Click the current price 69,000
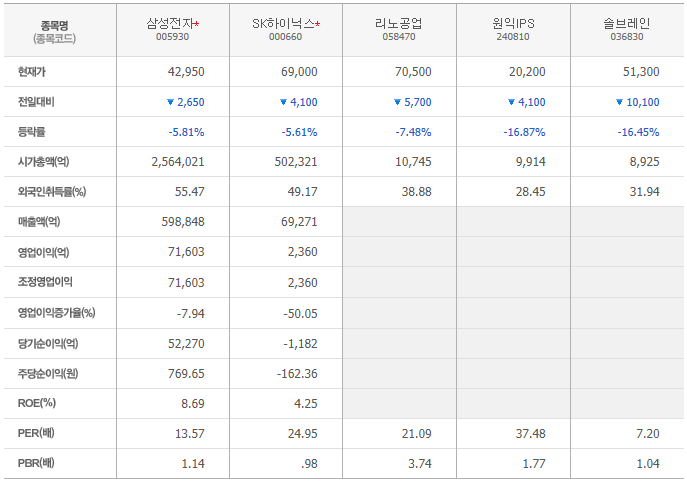Screen dimensions: 687x481 [x=299, y=72]
